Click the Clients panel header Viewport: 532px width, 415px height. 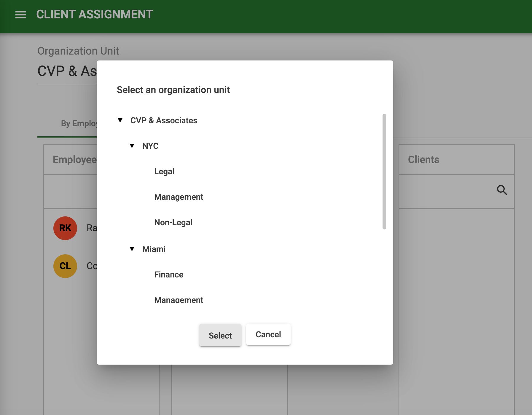457,159
